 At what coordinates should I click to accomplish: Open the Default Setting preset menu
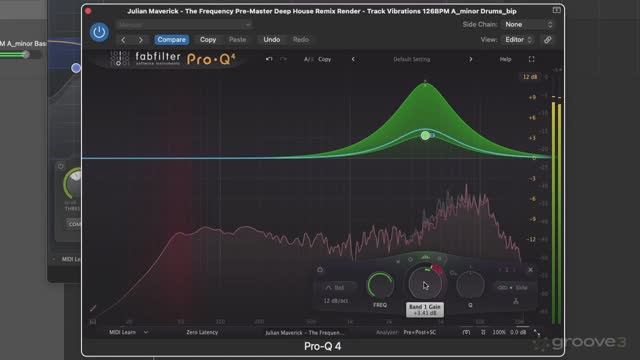[411, 59]
